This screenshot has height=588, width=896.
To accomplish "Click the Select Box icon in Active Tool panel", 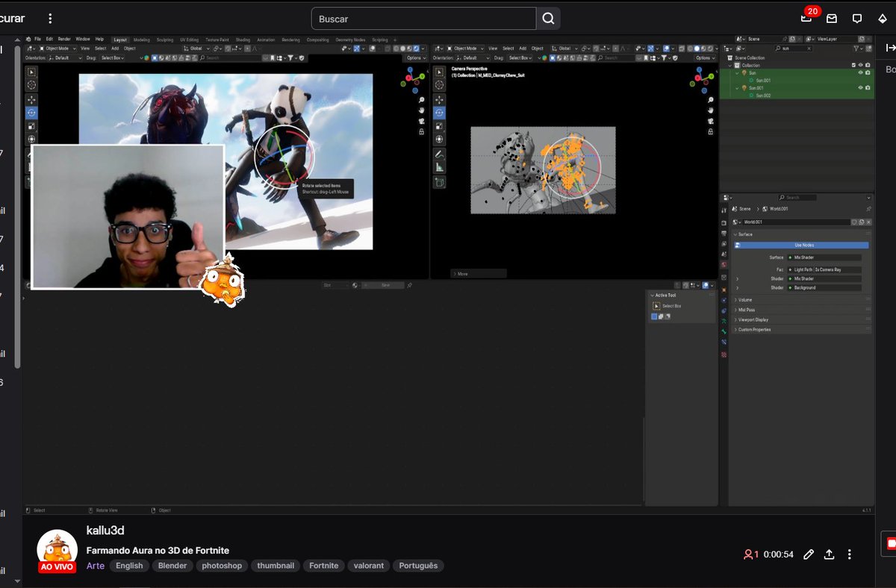I will tap(656, 306).
